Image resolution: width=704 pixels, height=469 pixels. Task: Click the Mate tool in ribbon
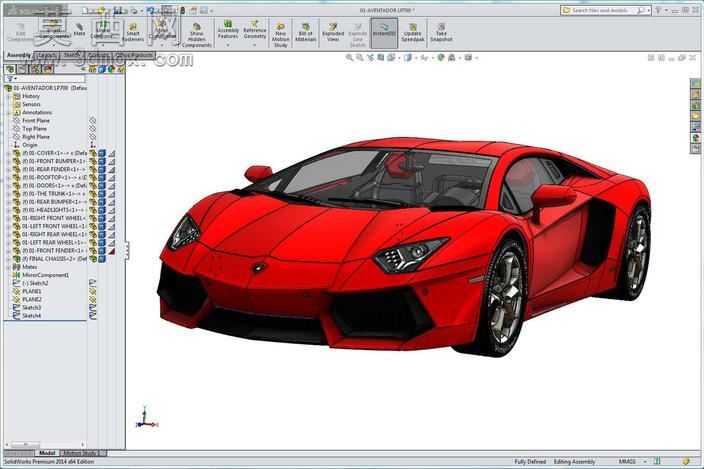(x=79, y=30)
